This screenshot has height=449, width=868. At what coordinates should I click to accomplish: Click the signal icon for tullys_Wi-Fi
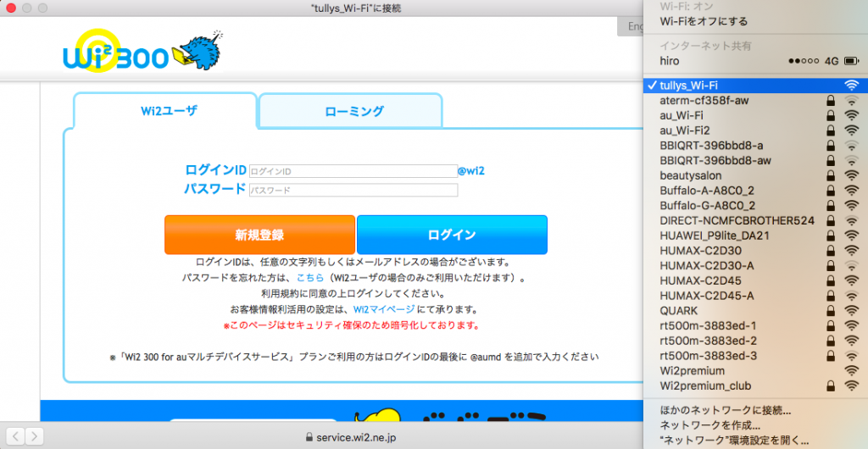pyautogui.click(x=851, y=86)
